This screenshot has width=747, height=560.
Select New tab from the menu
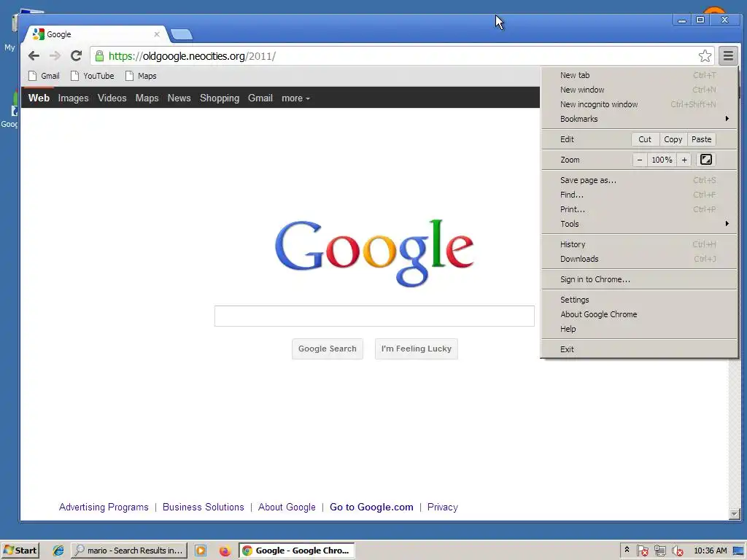(639, 75)
